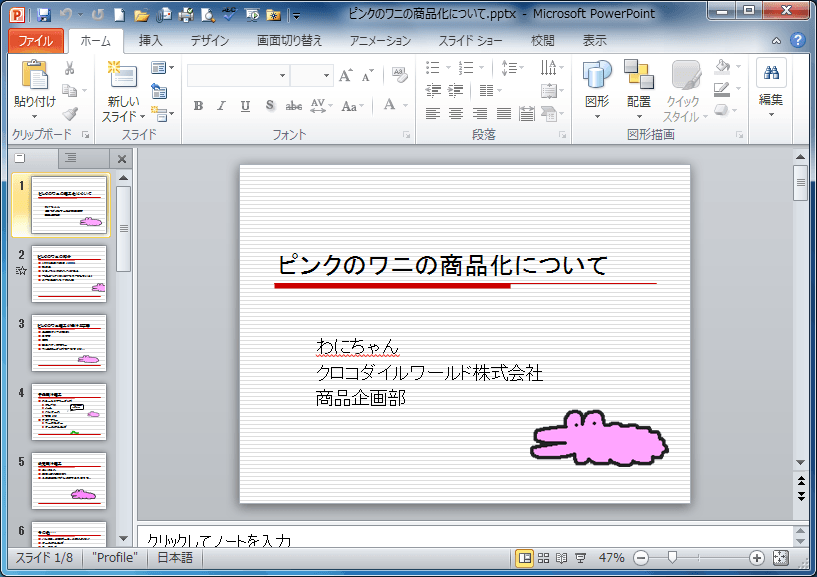
Task: Switch to the 画面切り替え tab
Action: click(x=290, y=41)
